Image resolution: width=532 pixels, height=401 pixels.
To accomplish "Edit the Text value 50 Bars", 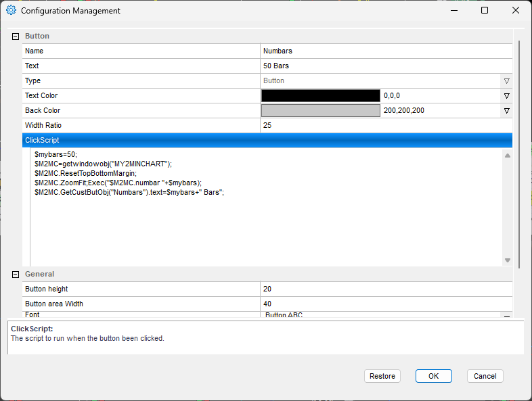I will pyautogui.click(x=386, y=66).
